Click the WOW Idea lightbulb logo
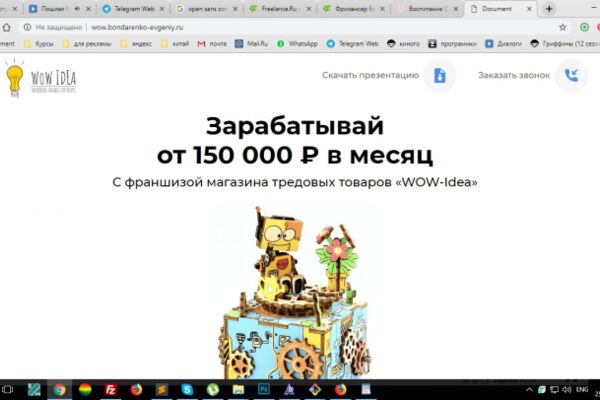The image size is (600, 400). point(41,78)
